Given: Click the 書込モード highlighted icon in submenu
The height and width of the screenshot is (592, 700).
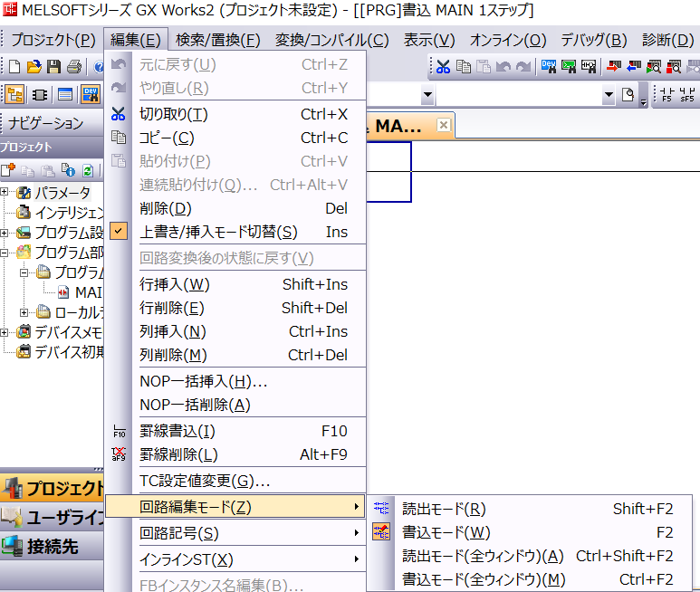Looking at the screenshot, I should pyautogui.click(x=381, y=531).
